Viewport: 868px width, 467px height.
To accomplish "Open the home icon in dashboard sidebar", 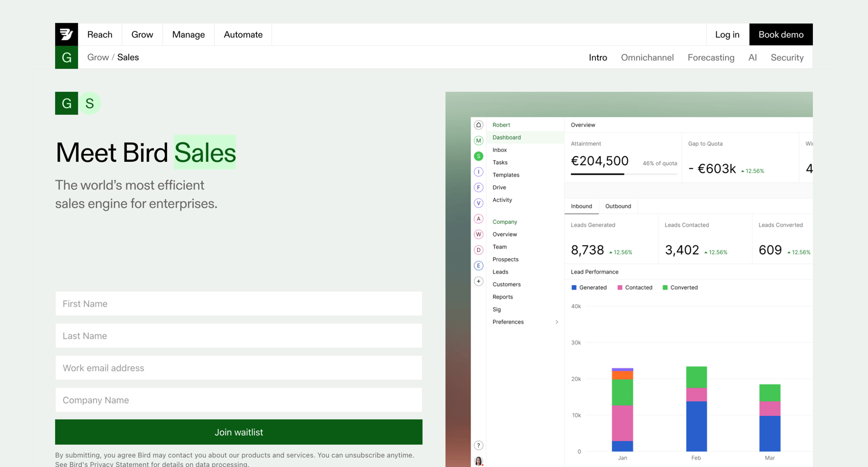I will click(479, 124).
